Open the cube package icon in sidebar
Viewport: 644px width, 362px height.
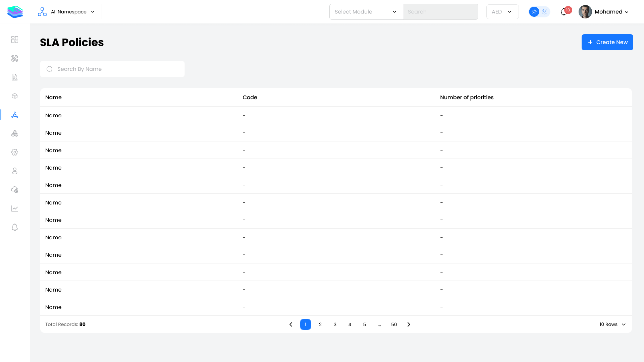point(15,96)
